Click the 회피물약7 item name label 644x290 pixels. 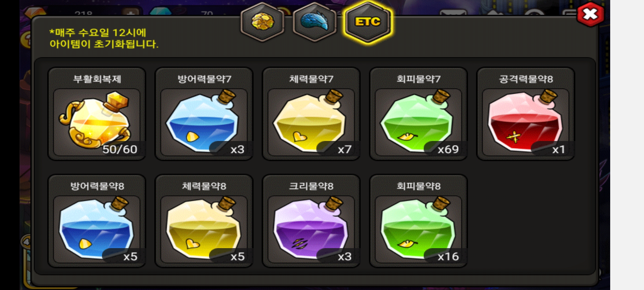[418, 79]
